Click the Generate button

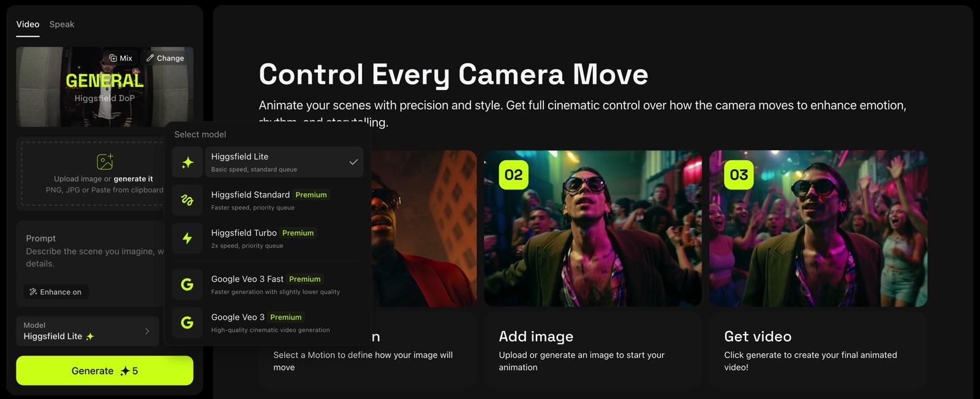click(105, 371)
